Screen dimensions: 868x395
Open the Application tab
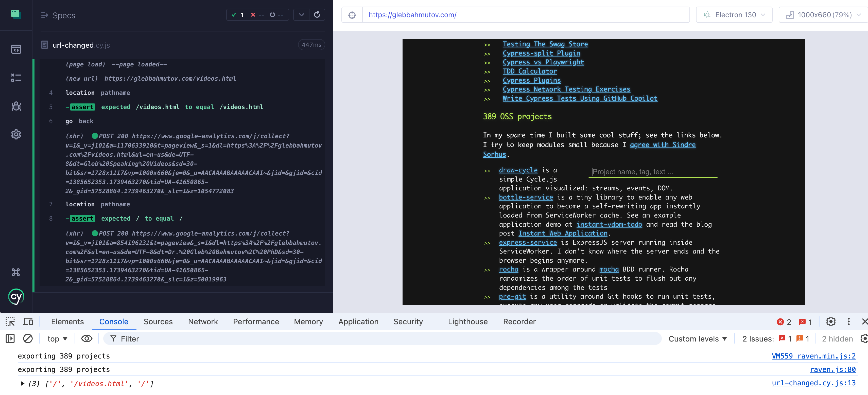358,321
